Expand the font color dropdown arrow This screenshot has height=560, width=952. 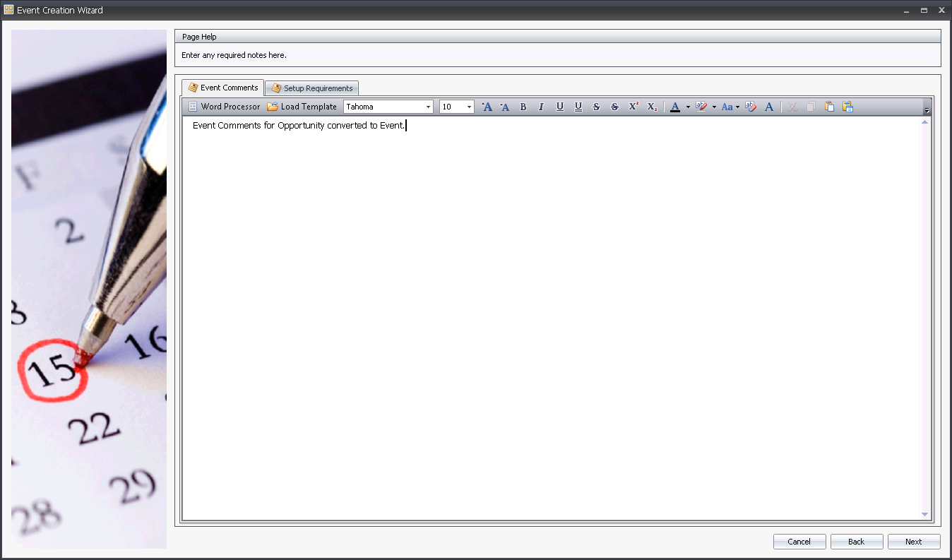click(688, 107)
